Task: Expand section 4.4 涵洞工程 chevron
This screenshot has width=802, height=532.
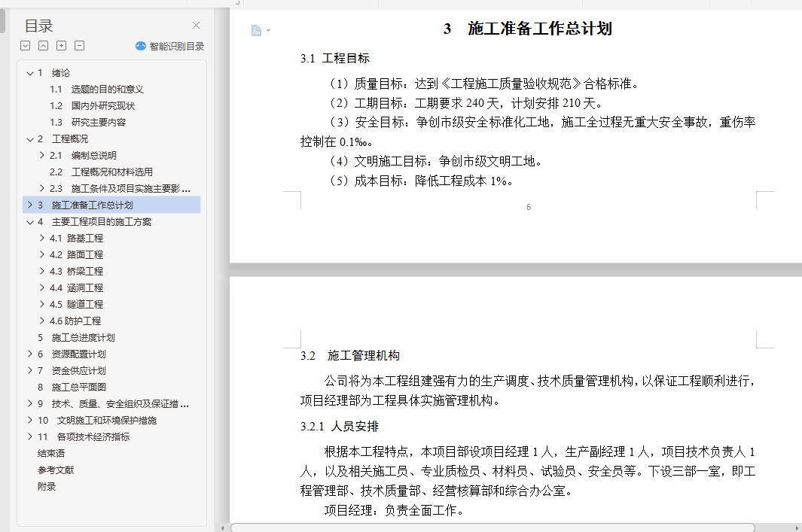Action: (x=42, y=287)
